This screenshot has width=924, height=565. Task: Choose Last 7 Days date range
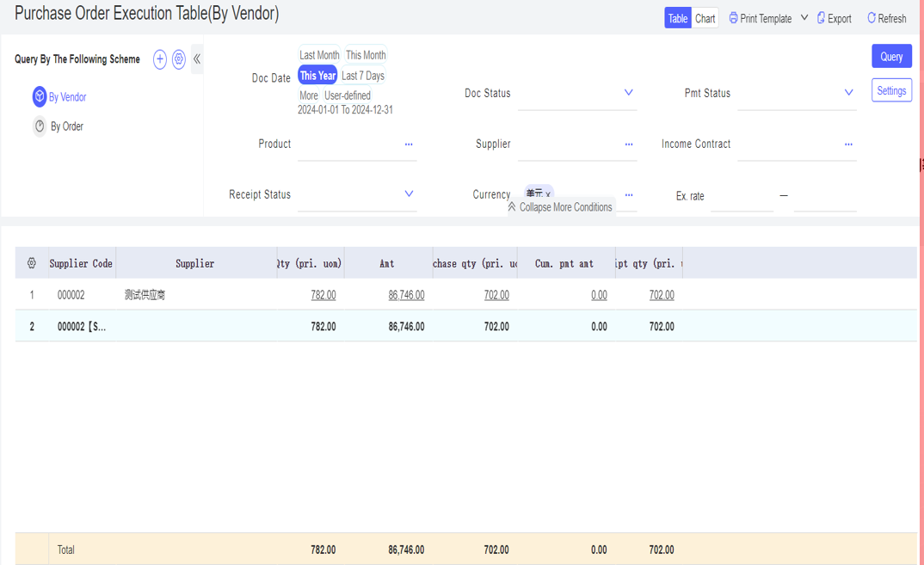pyautogui.click(x=363, y=76)
